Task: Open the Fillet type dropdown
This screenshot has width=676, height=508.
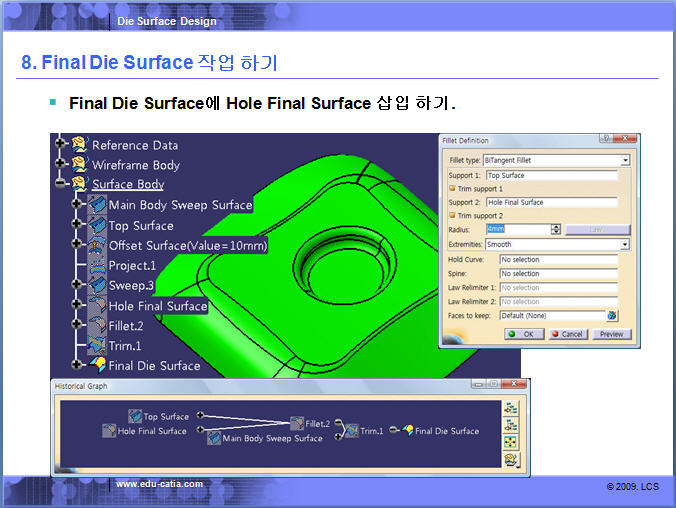Action: [625, 160]
